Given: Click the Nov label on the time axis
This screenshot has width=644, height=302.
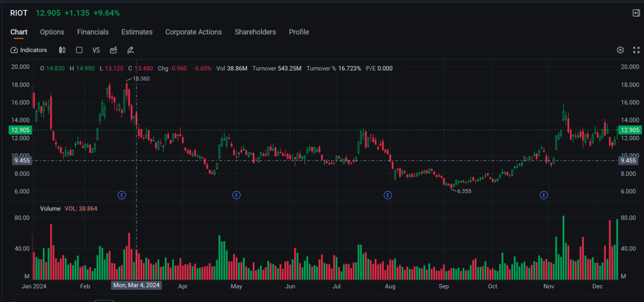Looking at the screenshot, I should 549,286.
